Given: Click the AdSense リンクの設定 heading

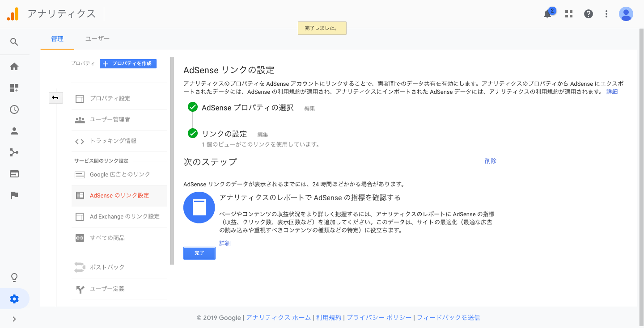Looking at the screenshot, I should pyautogui.click(x=229, y=70).
